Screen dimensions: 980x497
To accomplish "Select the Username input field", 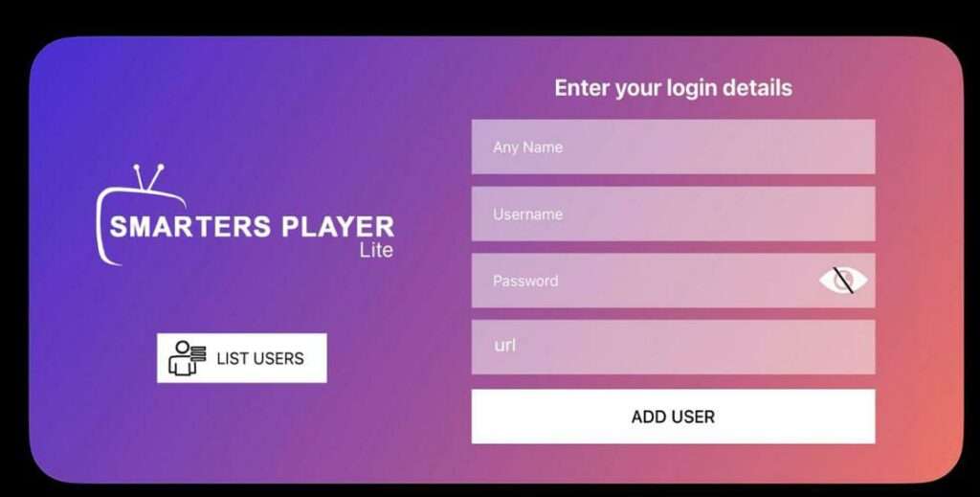I will (x=673, y=214).
